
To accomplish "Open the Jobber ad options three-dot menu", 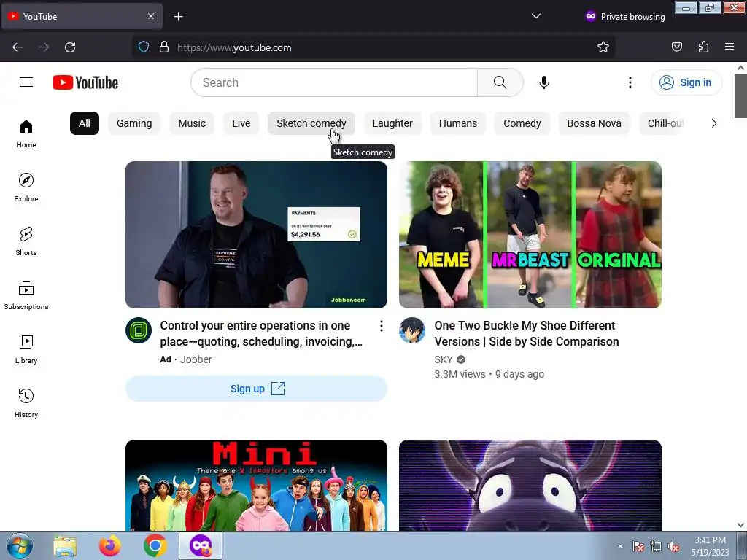I will click(381, 326).
